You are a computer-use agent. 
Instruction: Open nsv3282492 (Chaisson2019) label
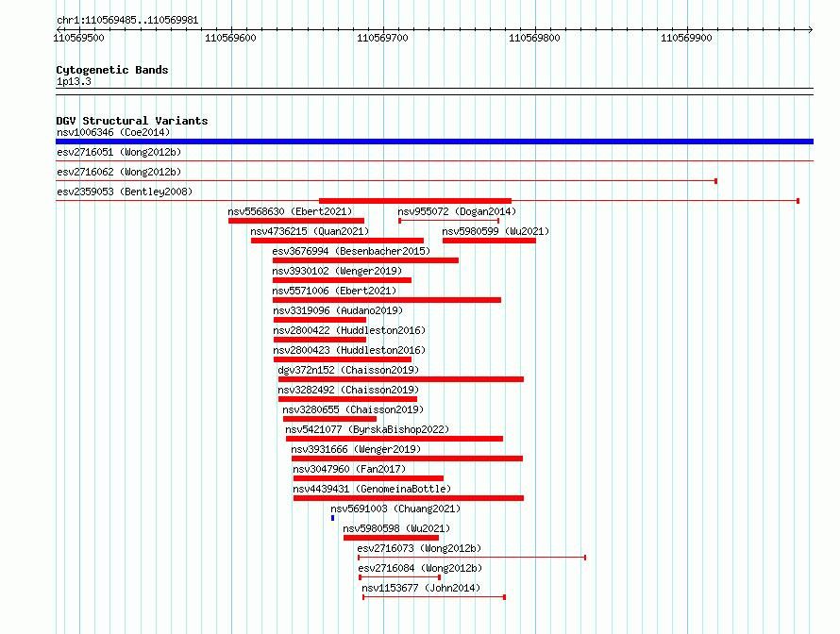[348, 390]
